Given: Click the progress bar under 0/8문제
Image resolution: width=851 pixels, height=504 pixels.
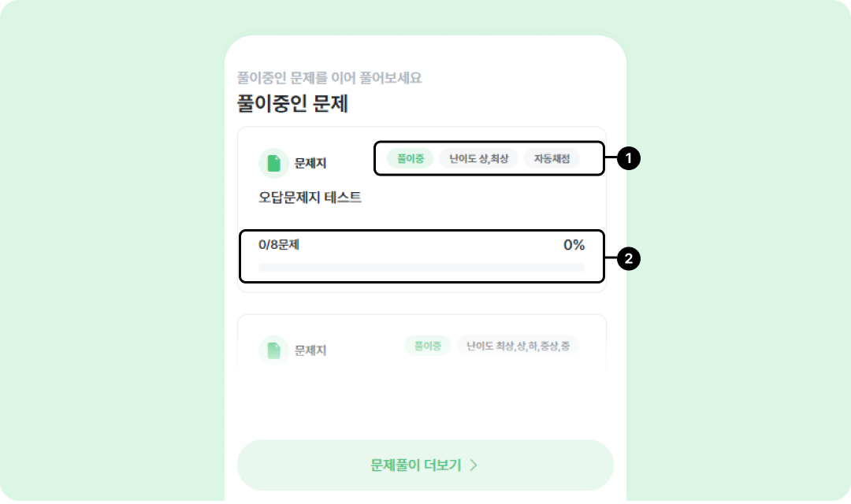Looking at the screenshot, I should [x=422, y=268].
